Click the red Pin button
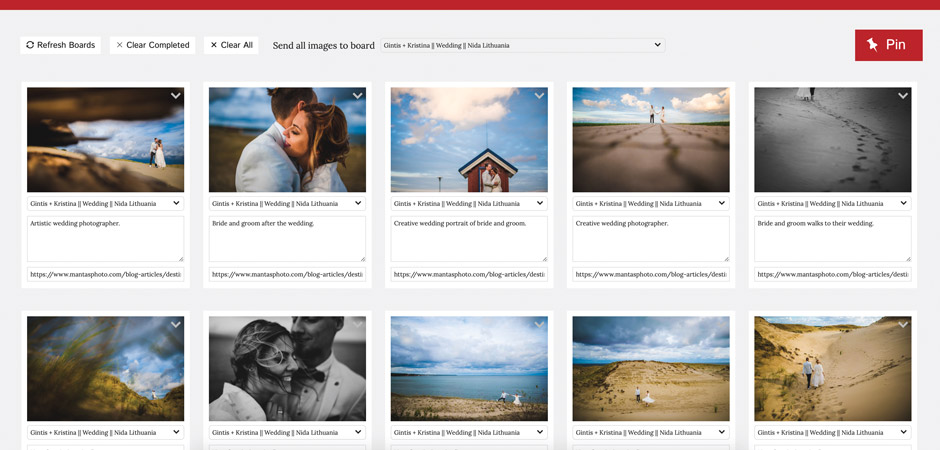The width and height of the screenshot is (940, 450). [888, 45]
